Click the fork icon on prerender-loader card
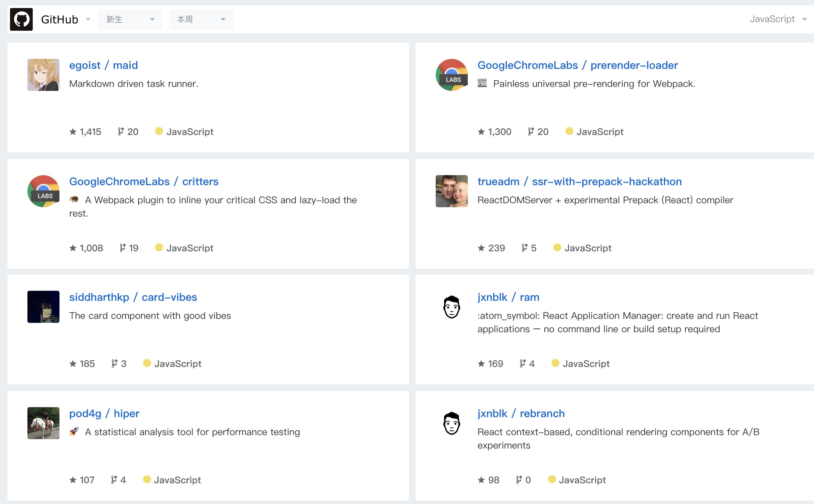 click(x=531, y=132)
